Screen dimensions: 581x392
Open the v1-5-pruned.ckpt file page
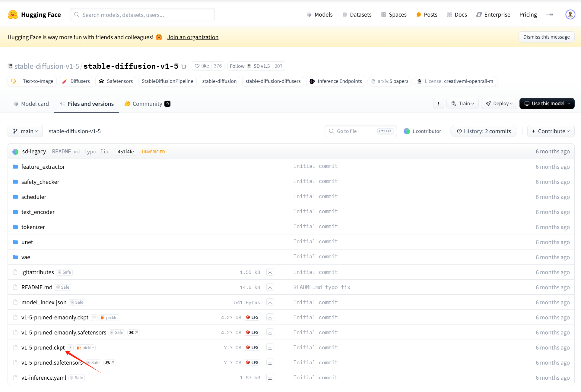(x=43, y=347)
